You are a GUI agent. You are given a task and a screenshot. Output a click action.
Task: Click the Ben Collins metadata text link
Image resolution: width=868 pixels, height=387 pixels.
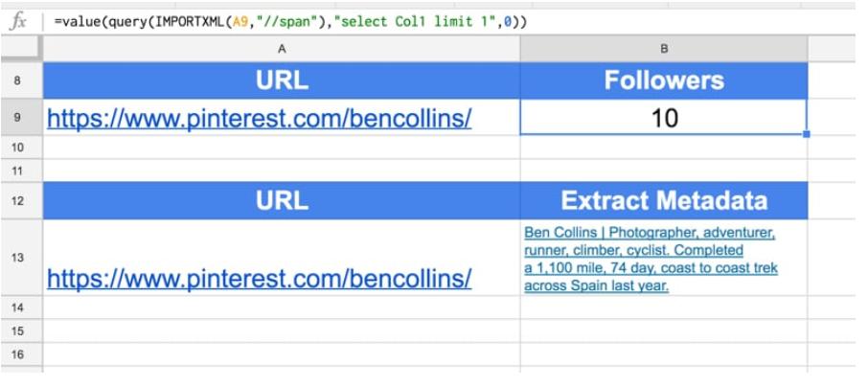(651, 259)
